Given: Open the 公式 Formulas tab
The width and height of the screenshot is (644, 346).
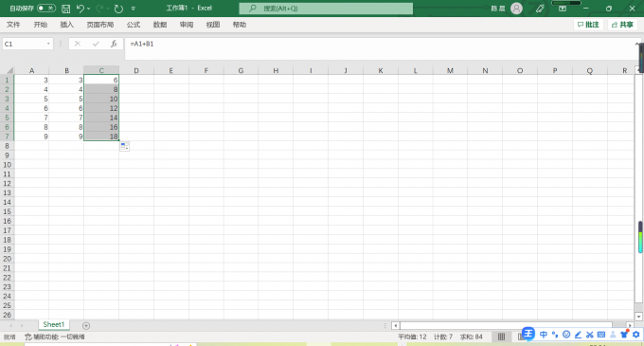Looking at the screenshot, I should click(x=134, y=25).
